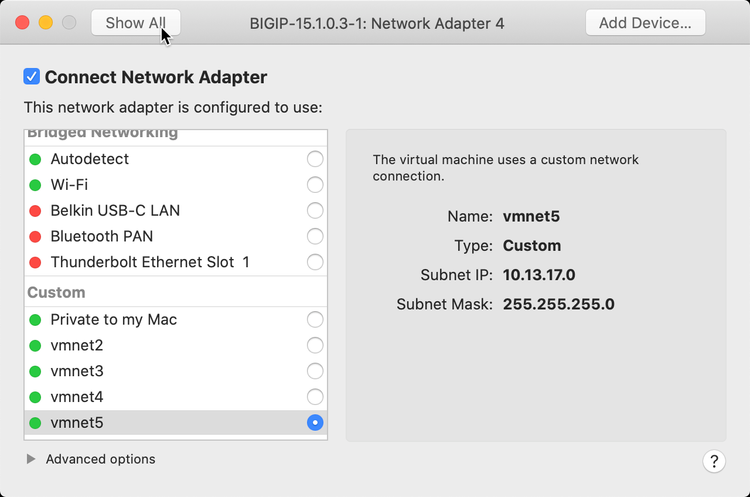Viewport: 750px width, 497px height.
Task: Click the Custom section header in list
Action: [56, 293]
